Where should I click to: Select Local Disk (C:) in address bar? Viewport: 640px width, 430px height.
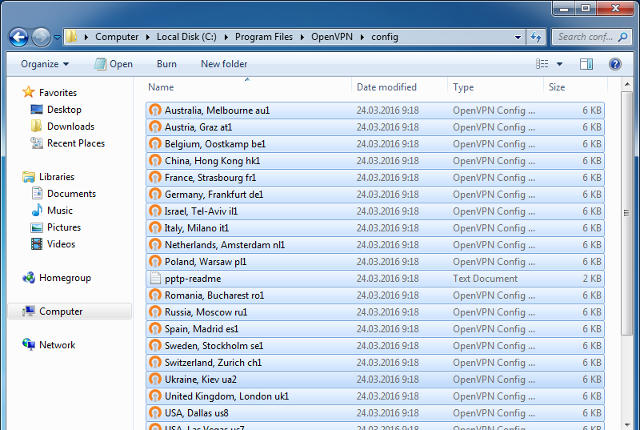click(x=187, y=37)
